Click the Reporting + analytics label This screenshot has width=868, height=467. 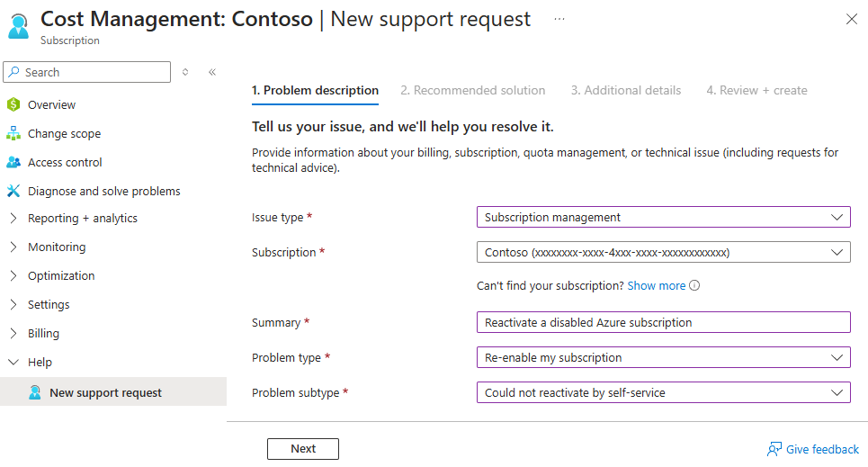[83, 219]
